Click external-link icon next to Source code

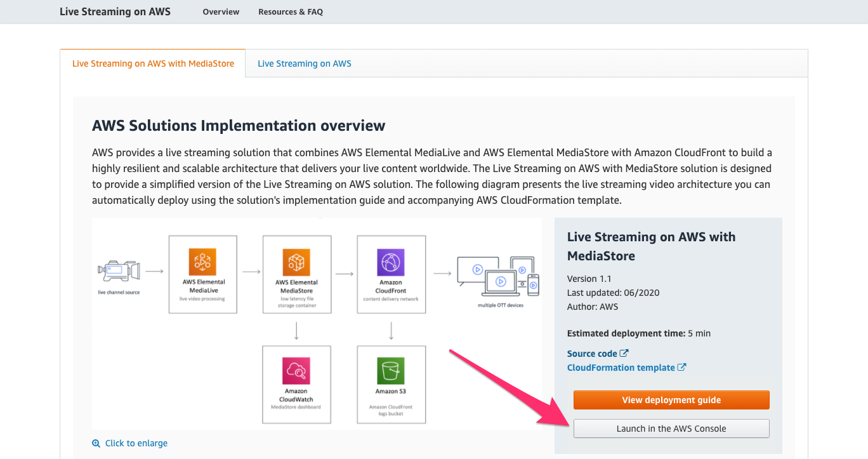click(x=624, y=353)
